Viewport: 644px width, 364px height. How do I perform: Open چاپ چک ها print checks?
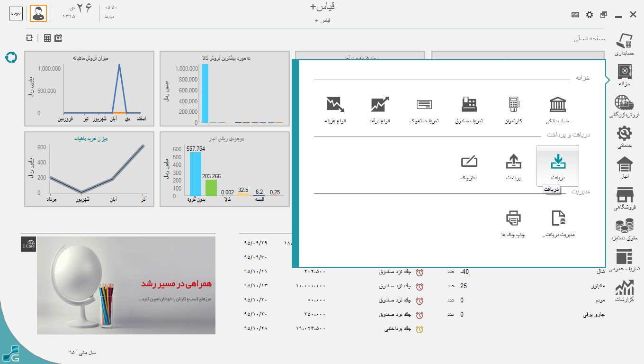click(x=513, y=224)
